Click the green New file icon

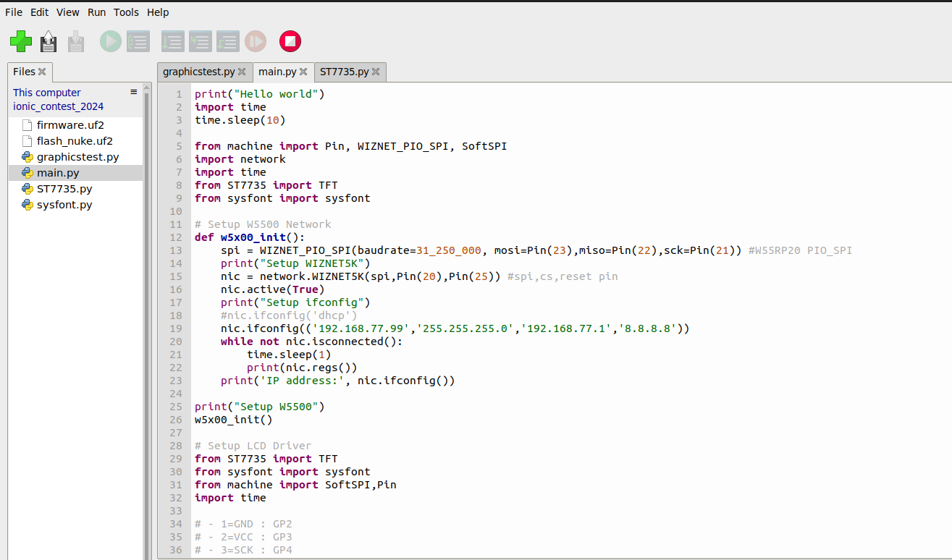pyautogui.click(x=21, y=41)
